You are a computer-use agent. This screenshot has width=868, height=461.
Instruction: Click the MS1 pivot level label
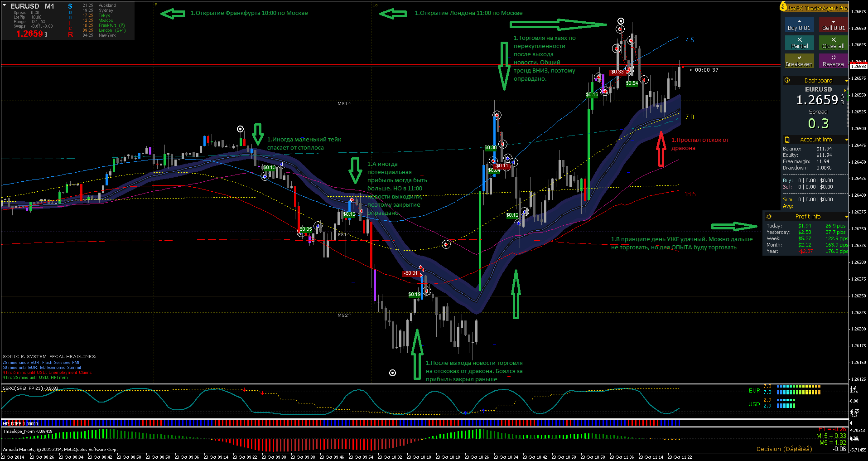click(344, 103)
